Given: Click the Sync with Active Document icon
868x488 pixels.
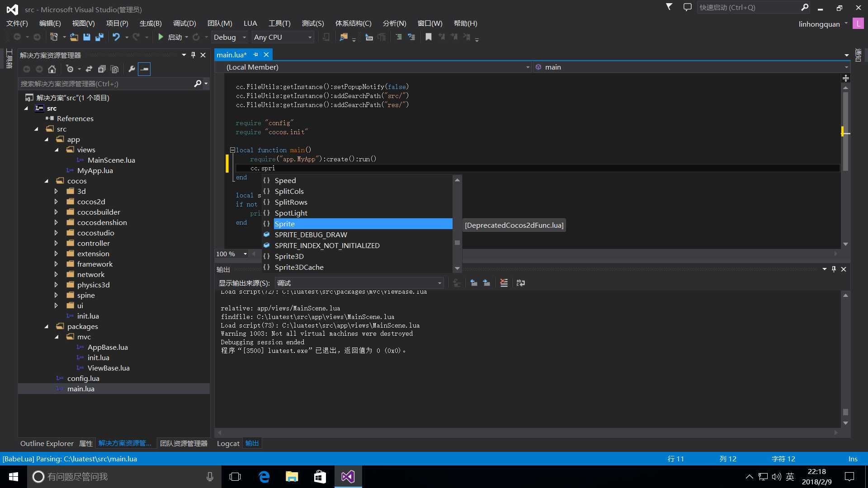Looking at the screenshot, I should tap(89, 69).
